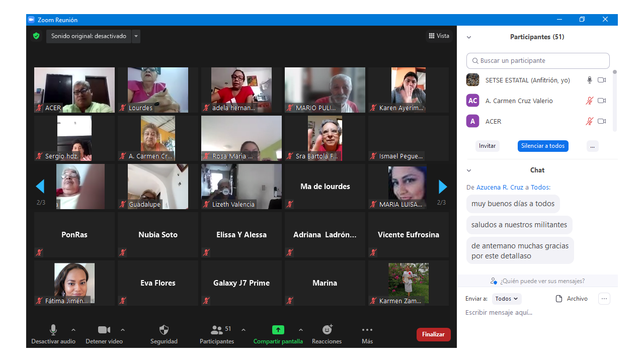This screenshot has width=644, height=362.
Task: Select Karmen Zam video thumbnail
Action: 409,283
